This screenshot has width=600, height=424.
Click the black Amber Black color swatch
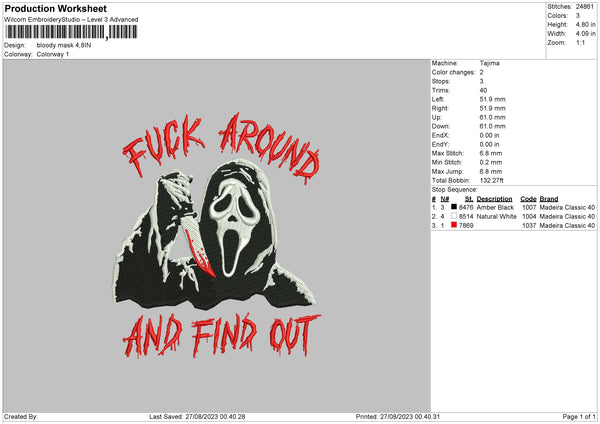454,207
